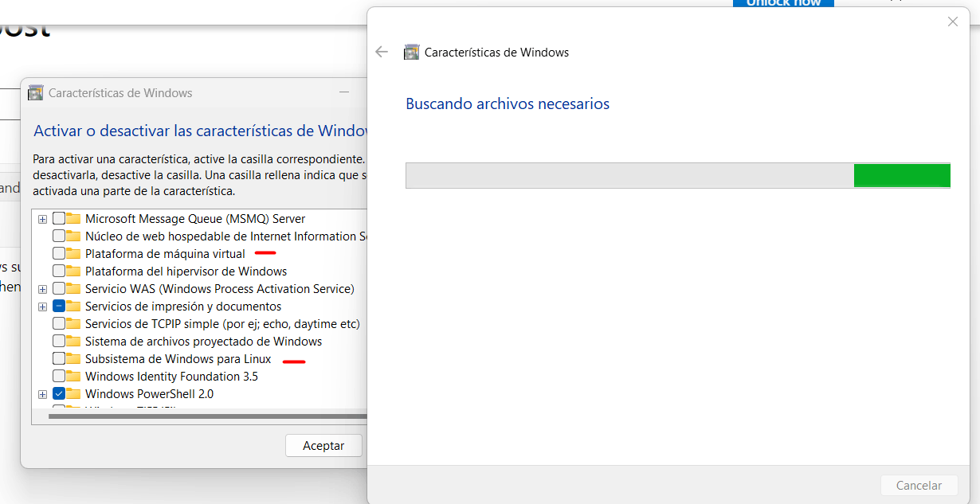Toggle Servicio WAS checkbox

pyautogui.click(x=59, y=289)
